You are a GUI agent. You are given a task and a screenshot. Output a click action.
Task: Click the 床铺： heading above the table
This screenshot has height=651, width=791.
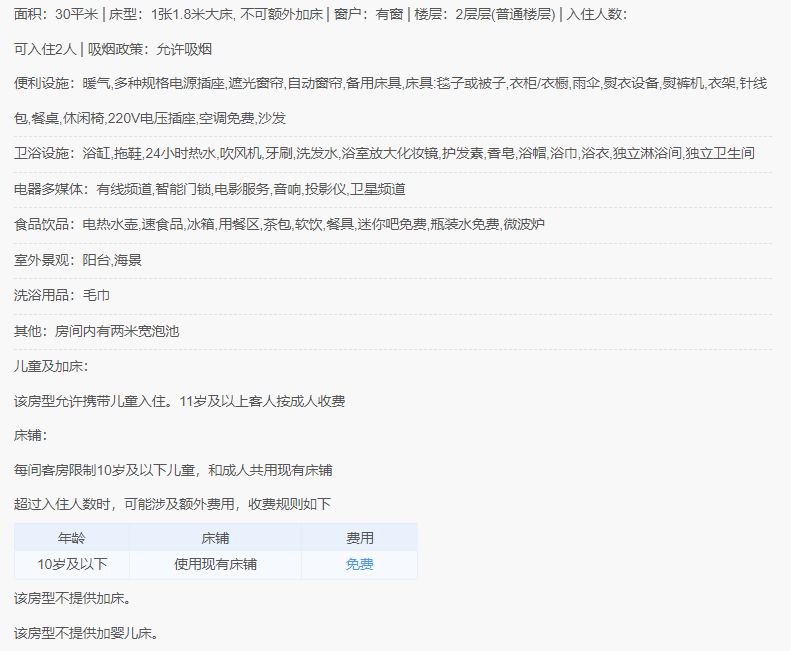31,436
